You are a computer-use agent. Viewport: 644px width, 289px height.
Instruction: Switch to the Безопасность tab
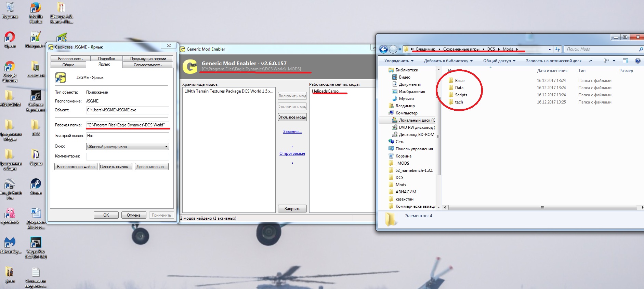[70, 59]
